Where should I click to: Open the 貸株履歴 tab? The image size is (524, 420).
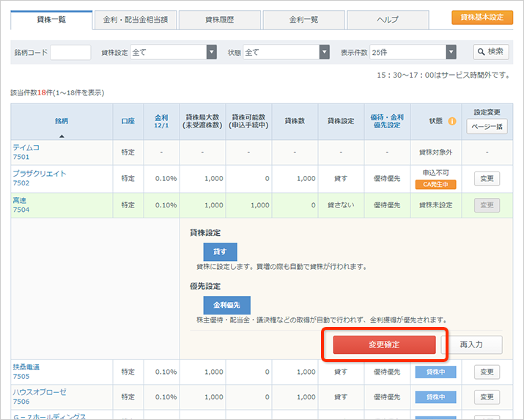coord(219,19)
